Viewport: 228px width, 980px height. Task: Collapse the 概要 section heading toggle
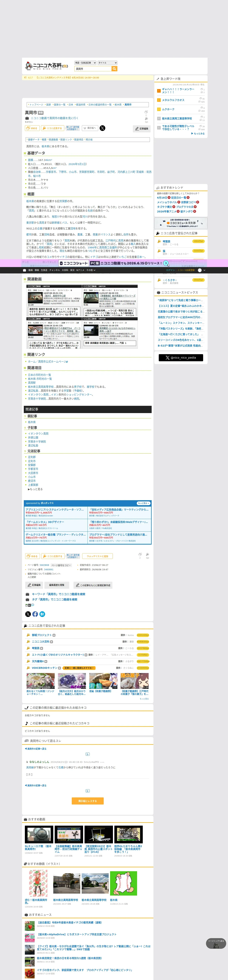(x=25, y=194)
